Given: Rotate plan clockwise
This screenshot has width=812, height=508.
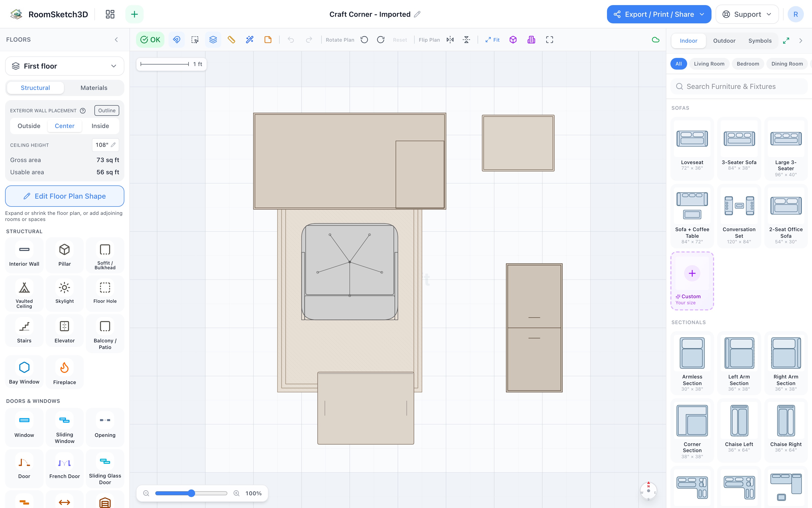Looking at the screenshot, I should [381, 40].
